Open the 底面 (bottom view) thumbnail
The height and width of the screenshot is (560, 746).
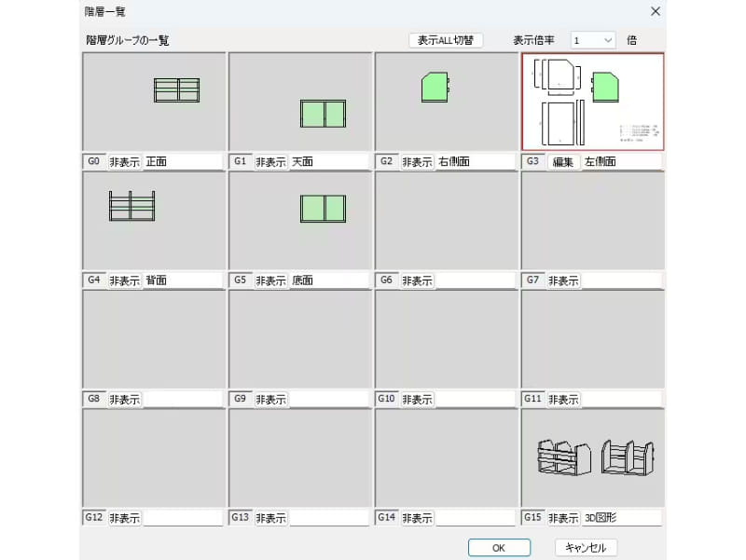coord(299,221)
